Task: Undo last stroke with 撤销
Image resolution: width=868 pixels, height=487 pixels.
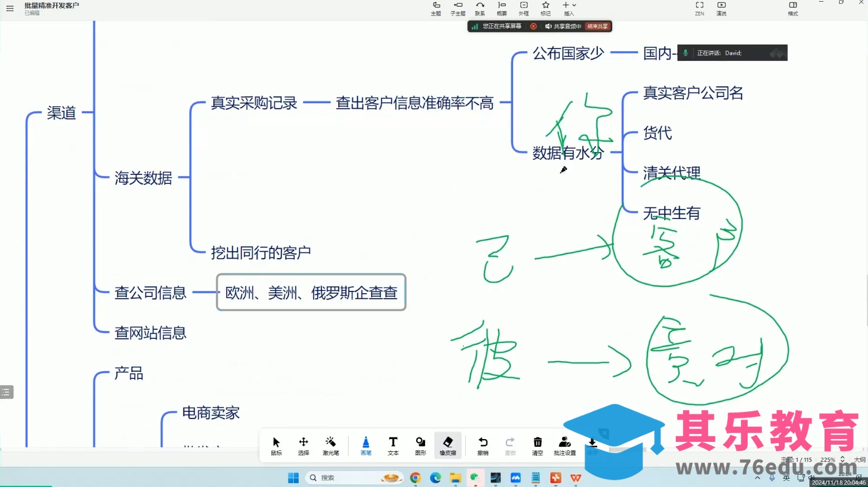Action: coord(482,446)
